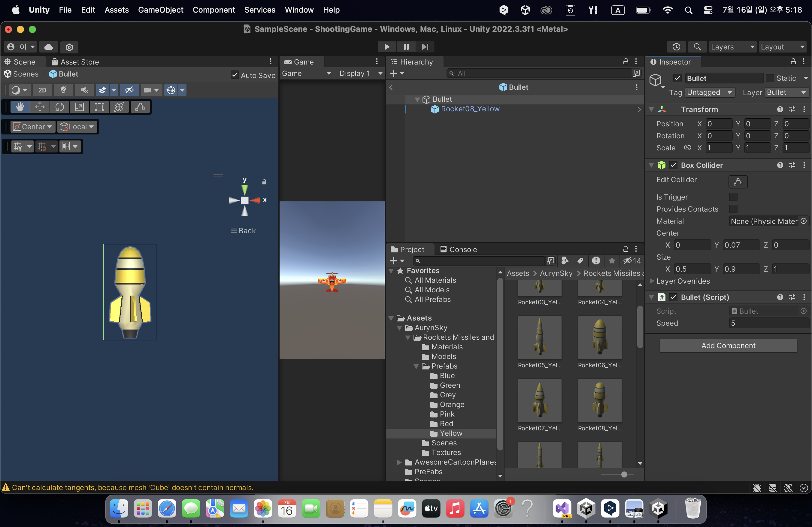Click the Play button
812x527 pixels.
pyautogui.click(x=386, y=47)
